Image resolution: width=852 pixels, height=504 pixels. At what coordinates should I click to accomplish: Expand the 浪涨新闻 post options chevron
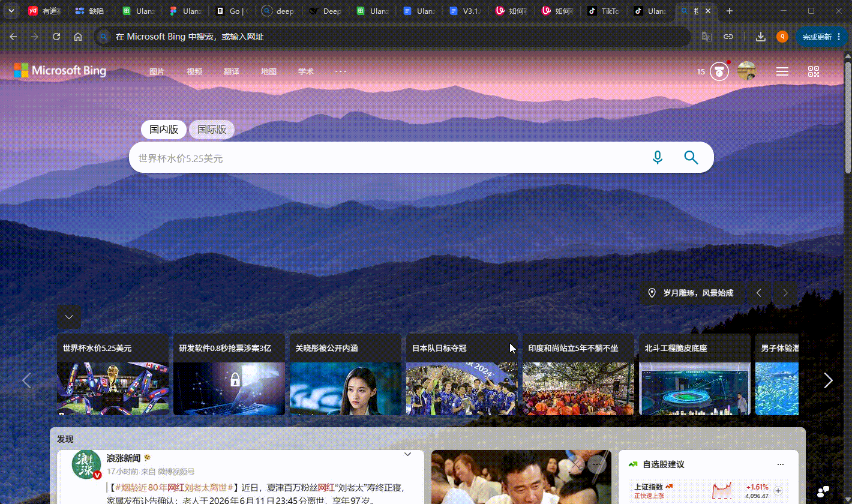[408, 455]
